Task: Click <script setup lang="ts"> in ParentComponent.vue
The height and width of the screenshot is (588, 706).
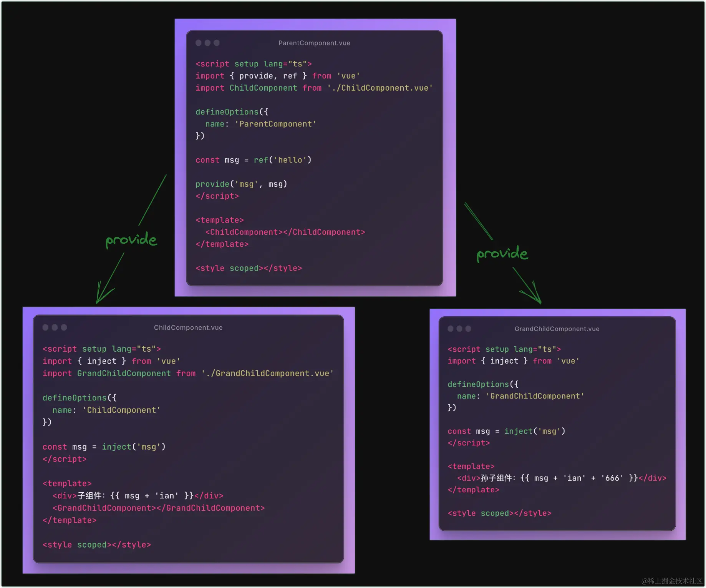Action: click(254, 64)
